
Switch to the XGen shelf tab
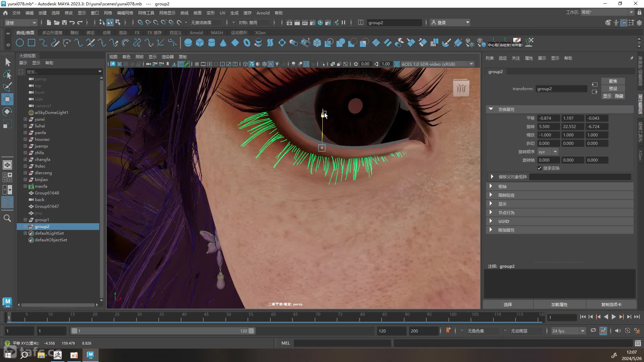tap(260, 33)
